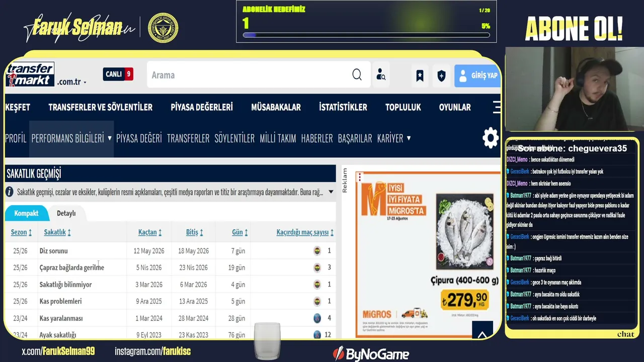Click the Transfermarkt logo

point(30,75)
